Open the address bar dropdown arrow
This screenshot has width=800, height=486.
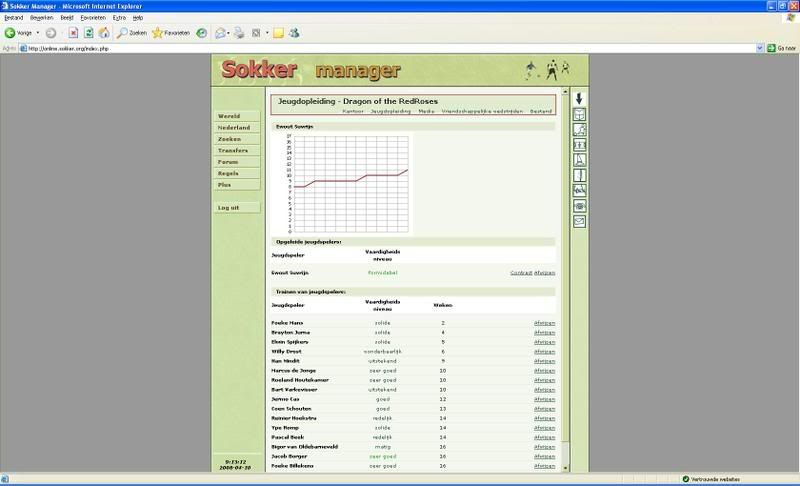(x=760, y=48)
